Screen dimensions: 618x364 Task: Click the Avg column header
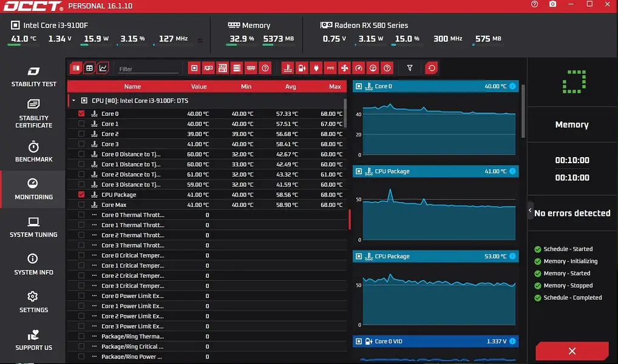[290, 86]
